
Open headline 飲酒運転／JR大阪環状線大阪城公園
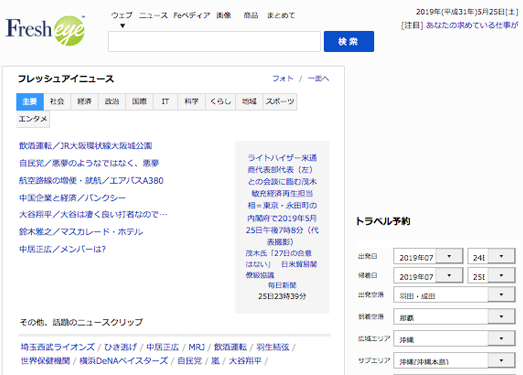85,146
